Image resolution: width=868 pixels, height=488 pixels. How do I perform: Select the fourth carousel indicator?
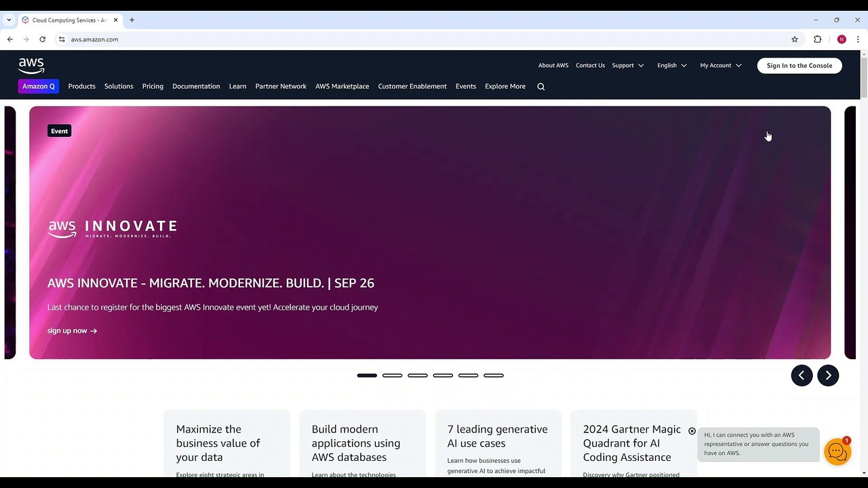click(443, 375)
